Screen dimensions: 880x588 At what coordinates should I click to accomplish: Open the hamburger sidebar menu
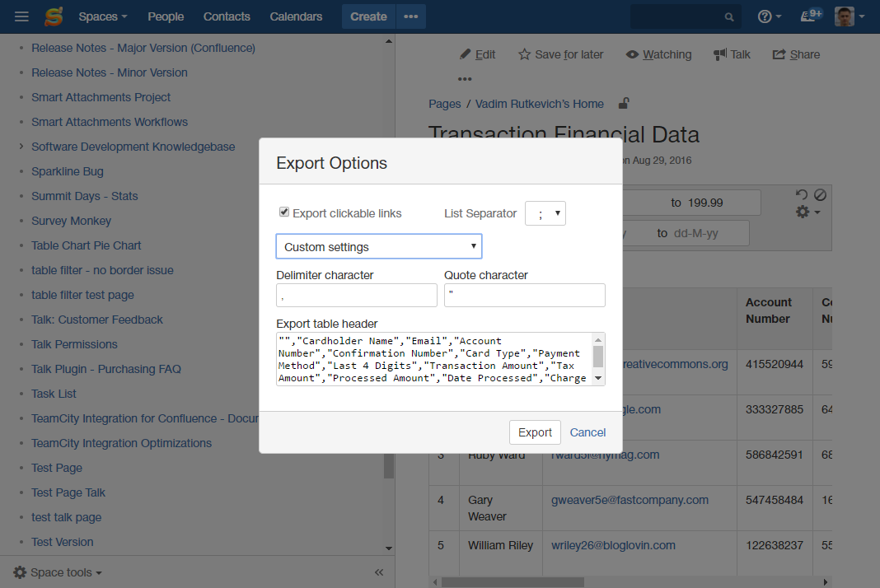tap(22, 16)
